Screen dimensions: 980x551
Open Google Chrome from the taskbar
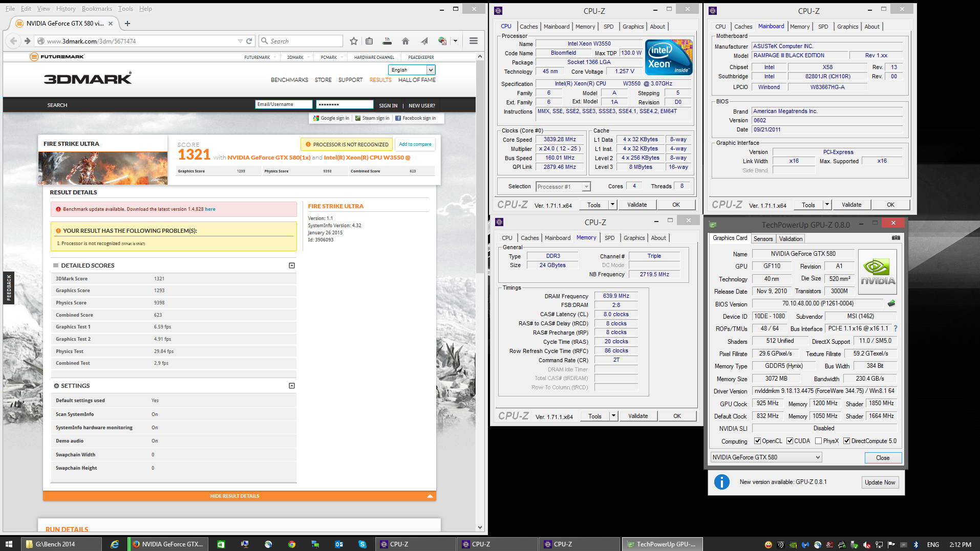tap(292, 544)
